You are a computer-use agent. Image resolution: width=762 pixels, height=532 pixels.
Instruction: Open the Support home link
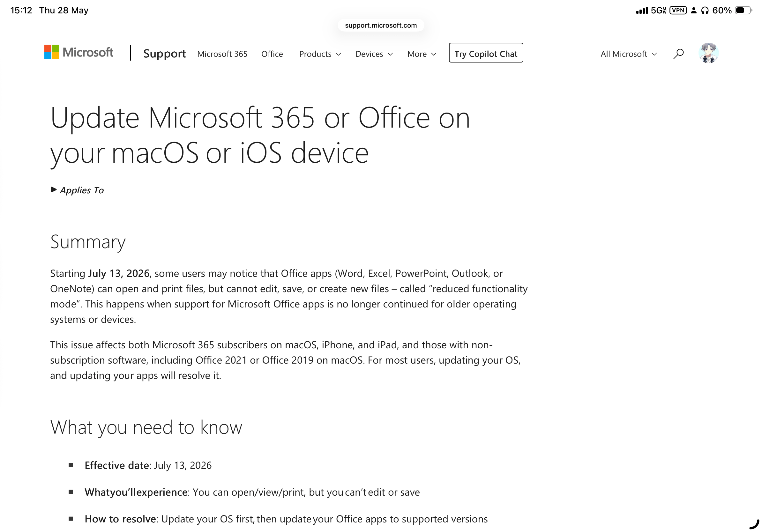point(164,53)
